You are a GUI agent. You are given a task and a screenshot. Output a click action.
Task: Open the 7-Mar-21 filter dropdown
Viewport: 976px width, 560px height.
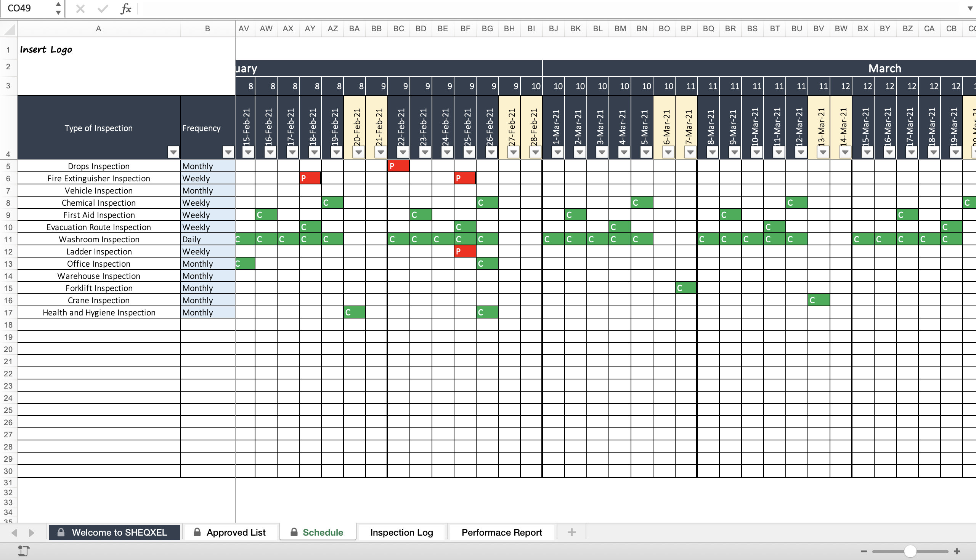(x=690, y=152)
